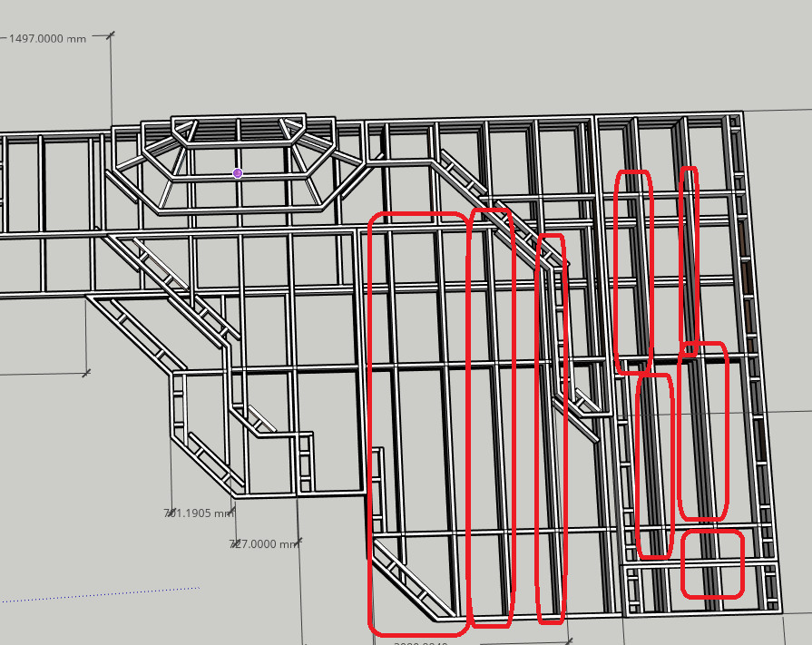Click the top-right corner of the frame
This screenshot has height=645, width=812.
741,113
